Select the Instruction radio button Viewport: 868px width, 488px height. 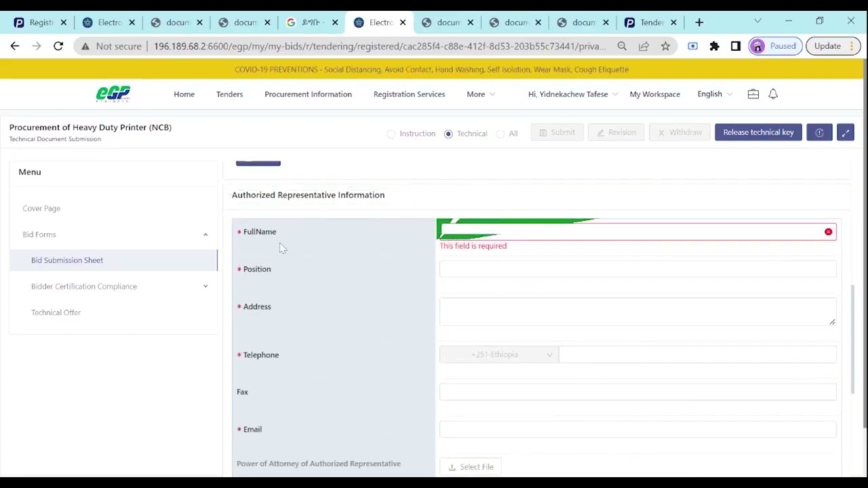[x=391, y=134]
